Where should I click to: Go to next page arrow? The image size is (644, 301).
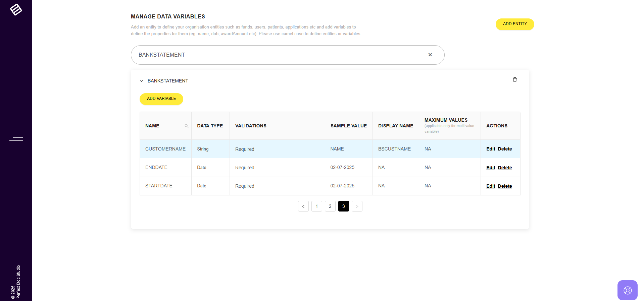click(357, 206)
